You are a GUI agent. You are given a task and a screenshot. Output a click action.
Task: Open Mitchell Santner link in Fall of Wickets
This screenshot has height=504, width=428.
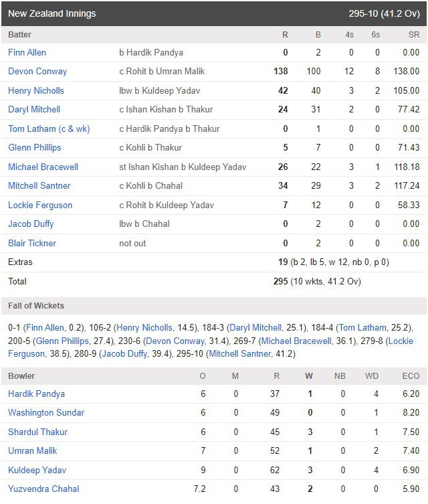(x=240, y=354)
